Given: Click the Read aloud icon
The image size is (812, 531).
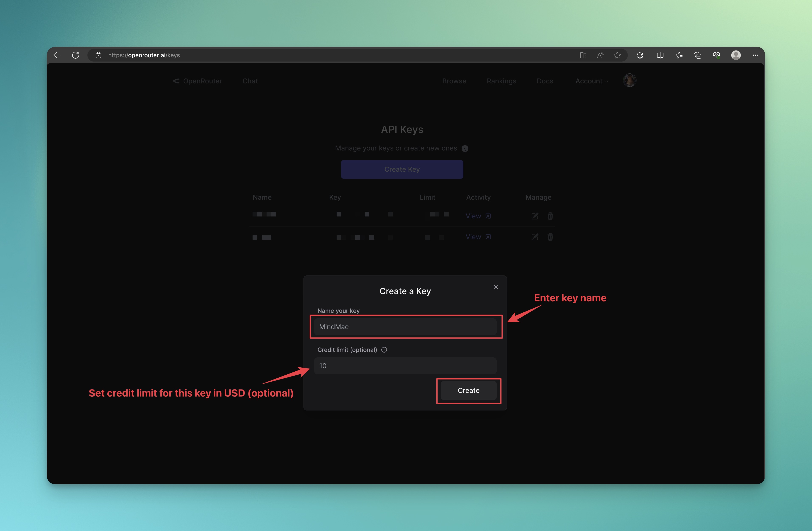Looking at the screenshot, I should [x=600, y=55].
